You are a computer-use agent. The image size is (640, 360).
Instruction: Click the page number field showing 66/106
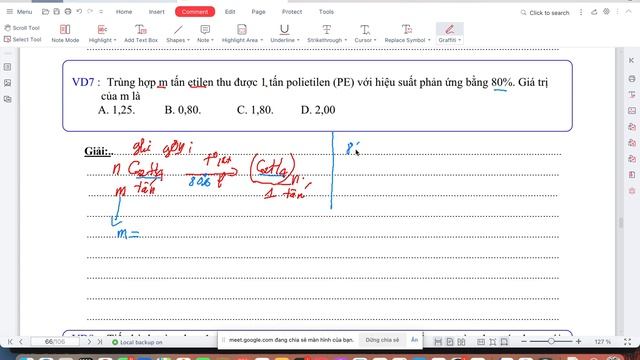[x=55, y=342]
